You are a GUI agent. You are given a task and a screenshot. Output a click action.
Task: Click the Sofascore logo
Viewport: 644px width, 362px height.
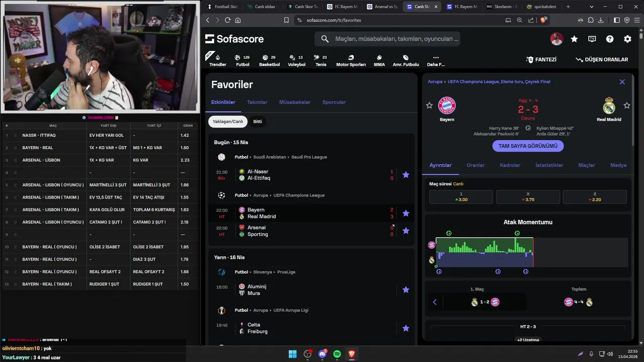pos(234,39)
